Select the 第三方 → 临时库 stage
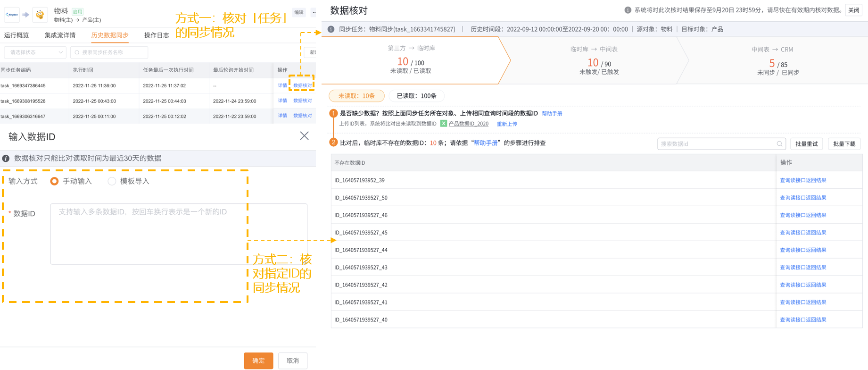This screenshot has height=370, width=868. coord(410,60)
